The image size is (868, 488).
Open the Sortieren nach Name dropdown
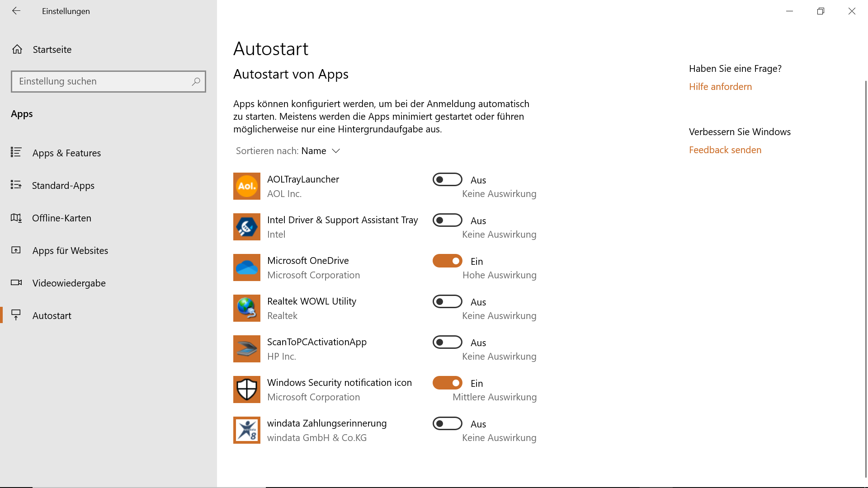tap(288, 151)
